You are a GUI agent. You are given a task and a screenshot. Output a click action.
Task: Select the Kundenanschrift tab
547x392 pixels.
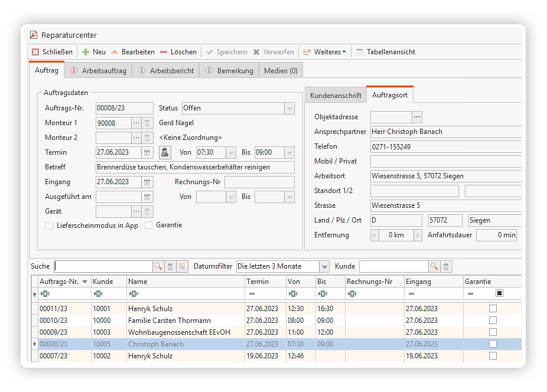(x=335, y=96)
